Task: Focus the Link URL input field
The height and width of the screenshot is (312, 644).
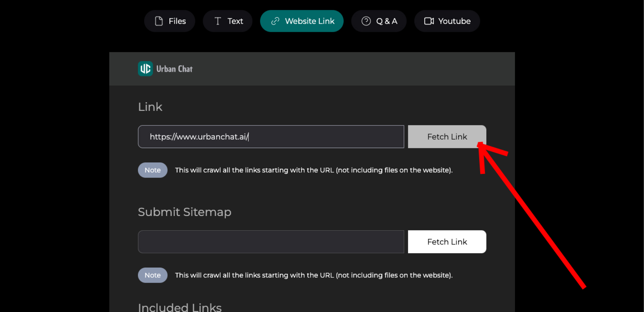Action: click(271, 137)
